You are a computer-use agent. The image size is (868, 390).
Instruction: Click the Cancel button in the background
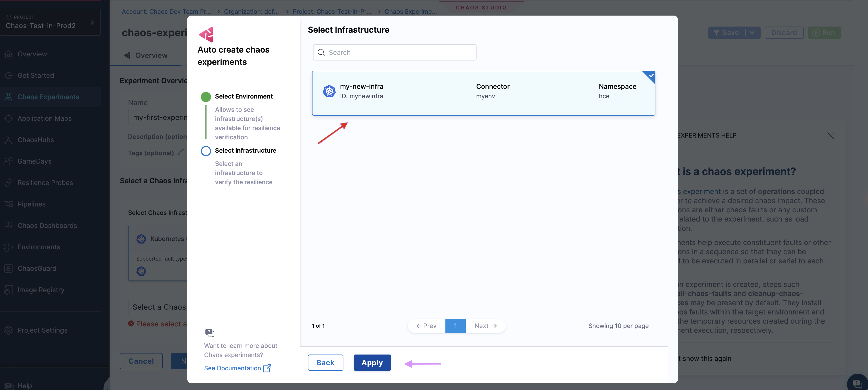coord(141,361)
